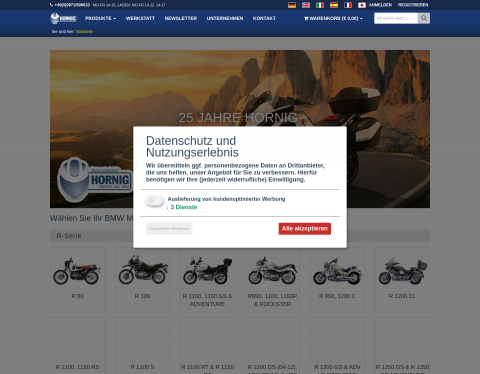The height and width of the screenshot is (374, 480).
Task: Choose the Japanese flag language
Action: 362,5
